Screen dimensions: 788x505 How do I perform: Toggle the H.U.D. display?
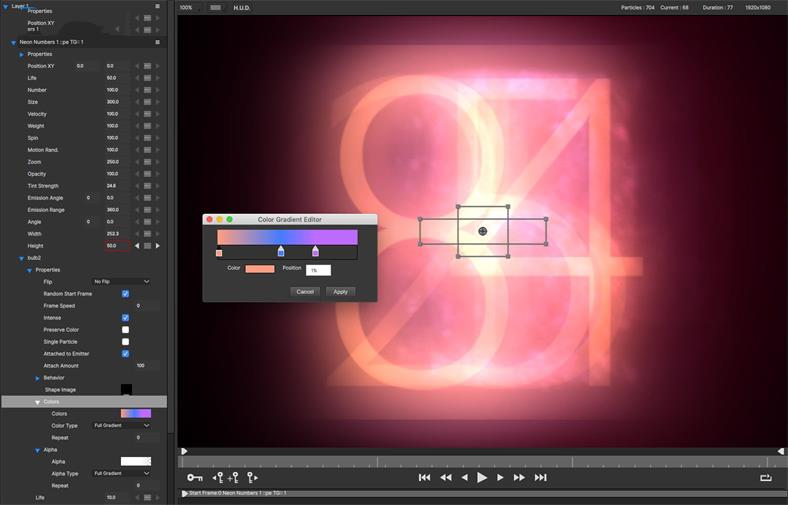pos(242,8)
